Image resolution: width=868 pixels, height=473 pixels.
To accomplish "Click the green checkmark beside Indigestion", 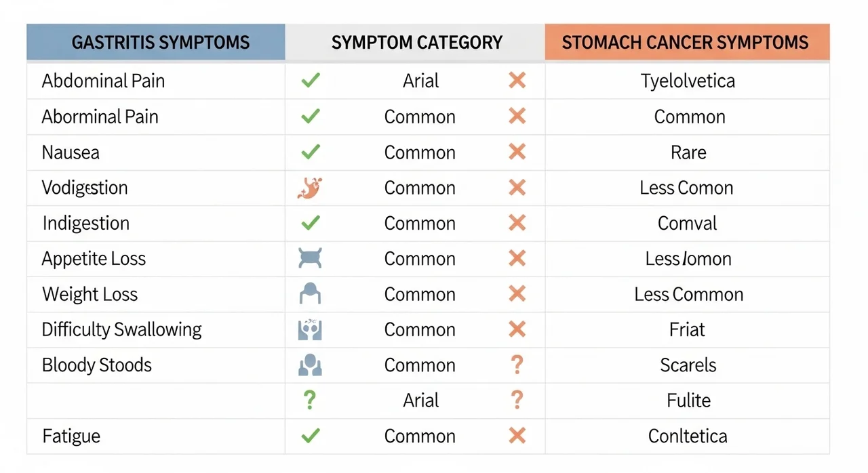I will (x=310, y=223).
